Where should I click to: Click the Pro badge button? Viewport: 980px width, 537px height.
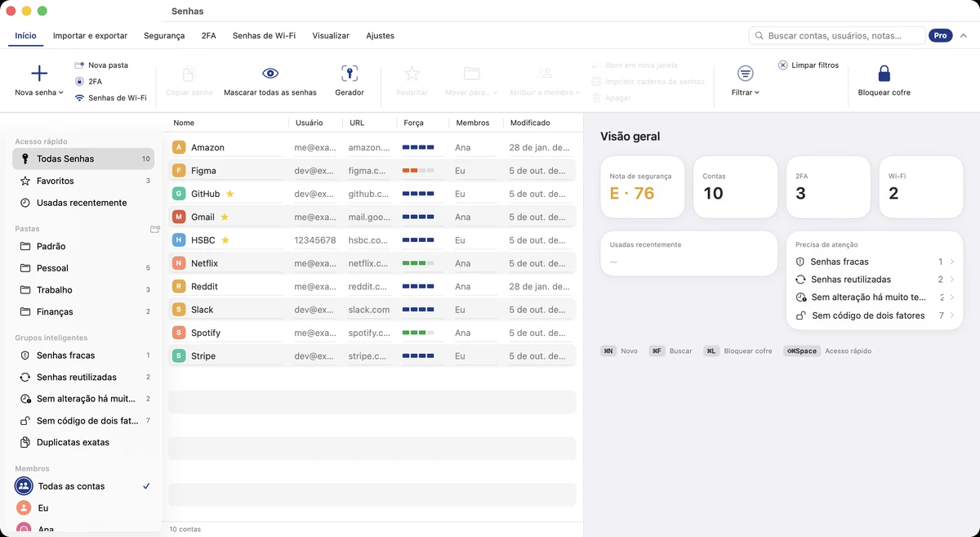941,36
